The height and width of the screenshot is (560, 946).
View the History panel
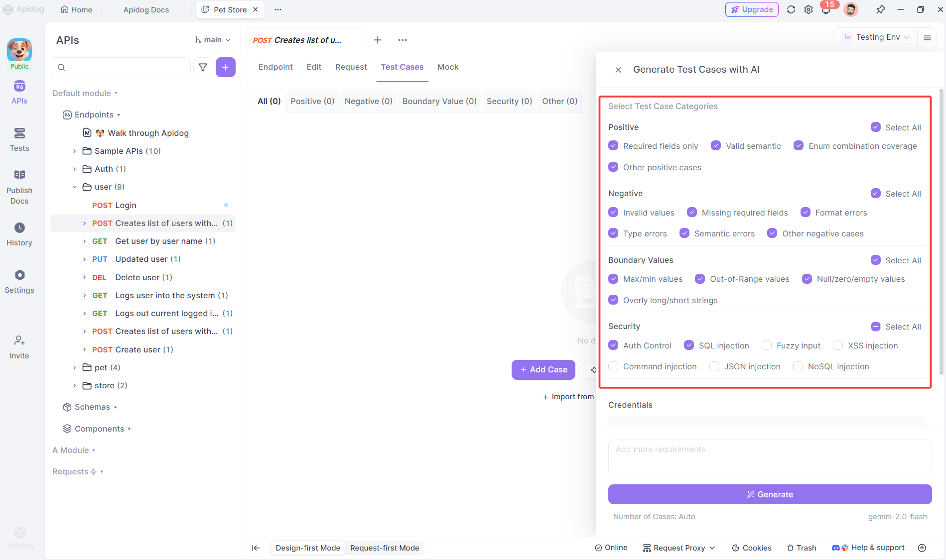click(19, 234)
